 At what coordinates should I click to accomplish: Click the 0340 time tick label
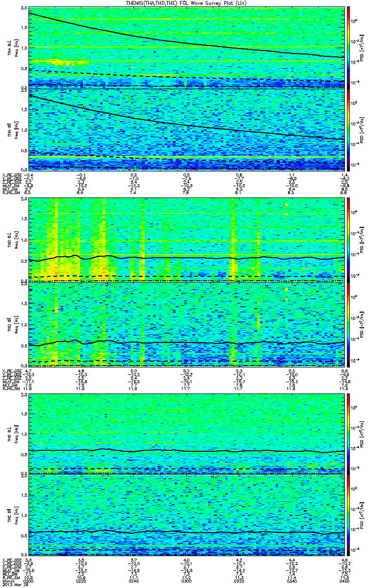(x=291, y=581)
